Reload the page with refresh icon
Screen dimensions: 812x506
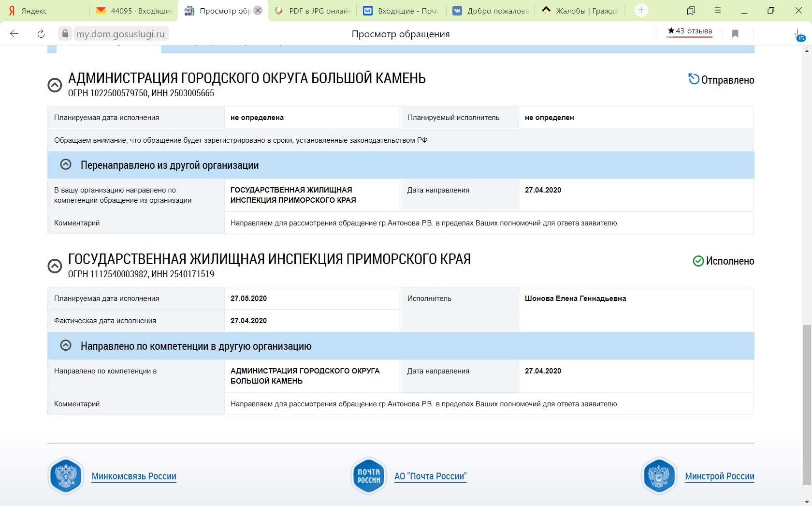(41, 33)
